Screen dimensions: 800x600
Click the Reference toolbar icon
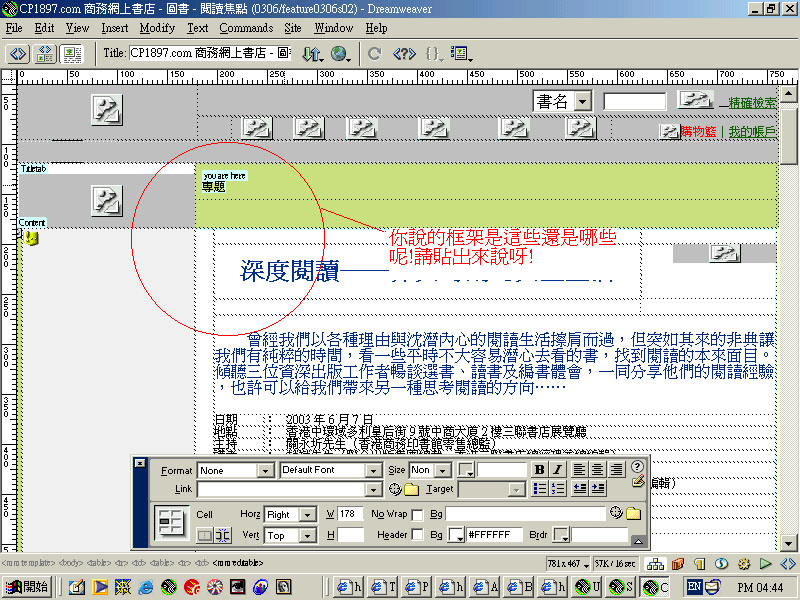pyautogui.click(x=404, y=53)
